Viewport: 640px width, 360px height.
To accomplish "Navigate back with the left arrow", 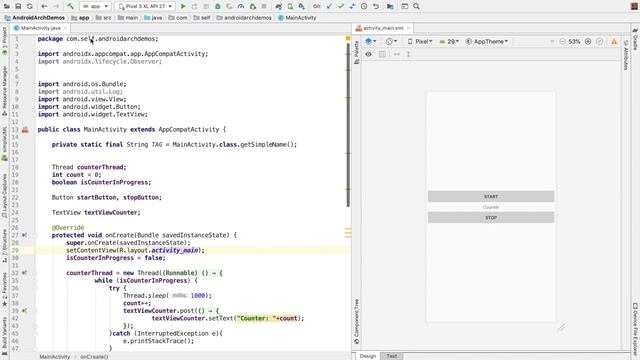I will (x=44, y=7).
